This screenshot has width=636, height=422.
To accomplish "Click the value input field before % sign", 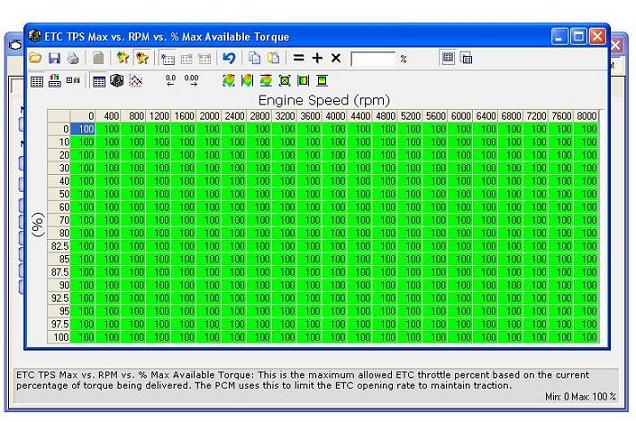I will pos(373,59).
